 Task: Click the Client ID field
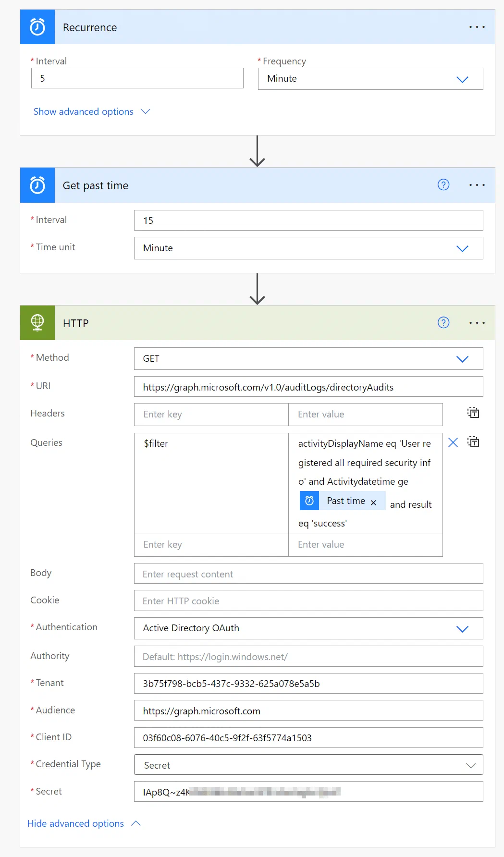(308, 737)
